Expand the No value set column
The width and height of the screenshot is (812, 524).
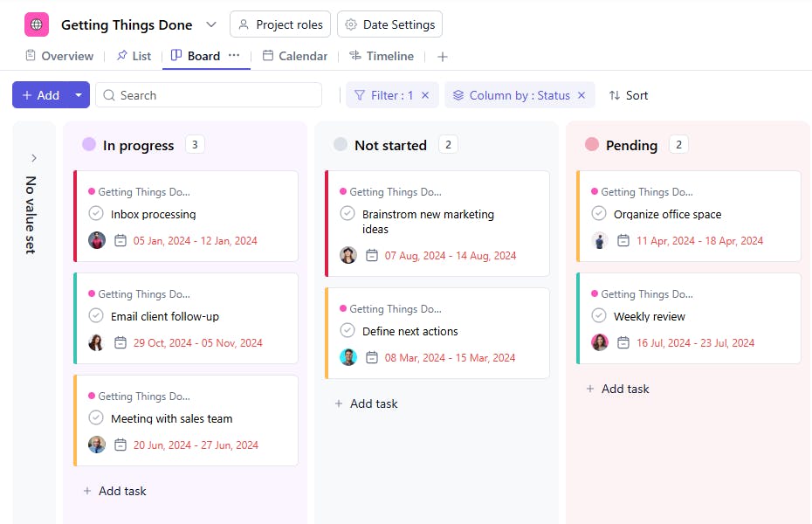tap(34, 158)
